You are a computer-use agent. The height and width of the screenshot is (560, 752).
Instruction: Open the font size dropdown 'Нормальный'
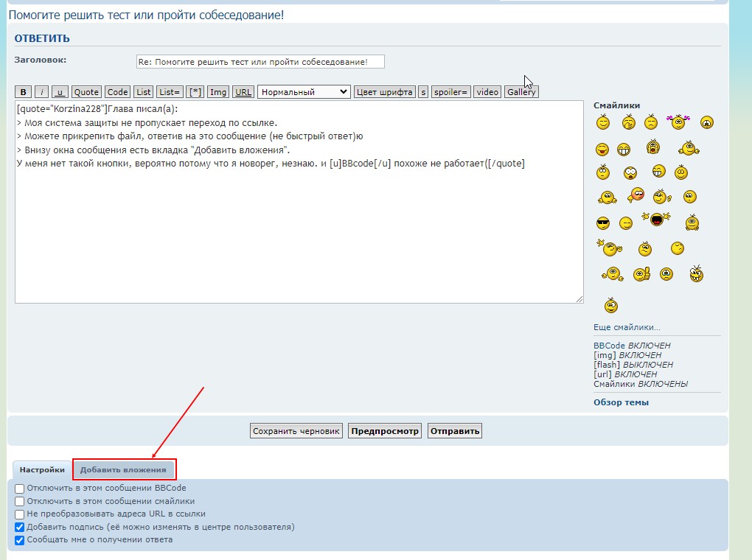[x=304, y=92]
